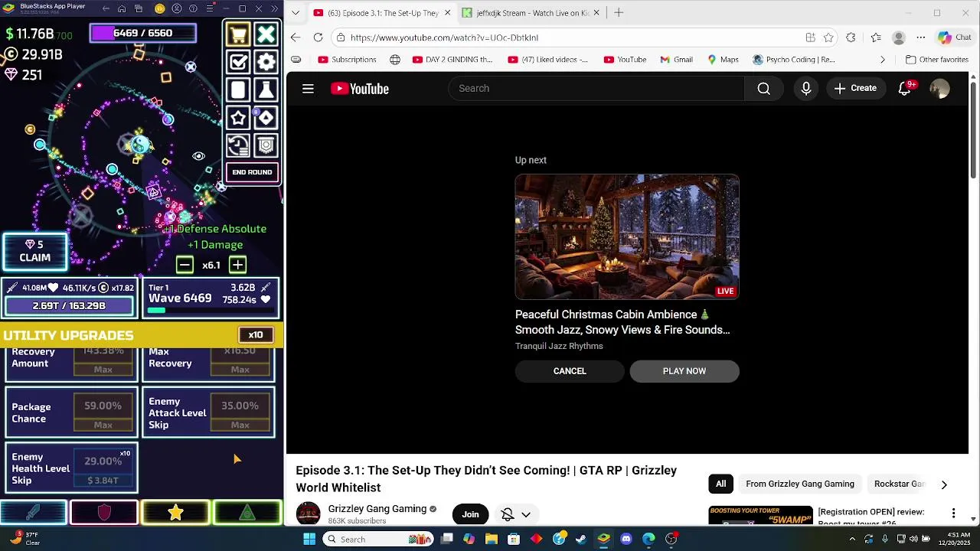
Task: Open Gmail bookmark
Action: [x=676, y=60]
